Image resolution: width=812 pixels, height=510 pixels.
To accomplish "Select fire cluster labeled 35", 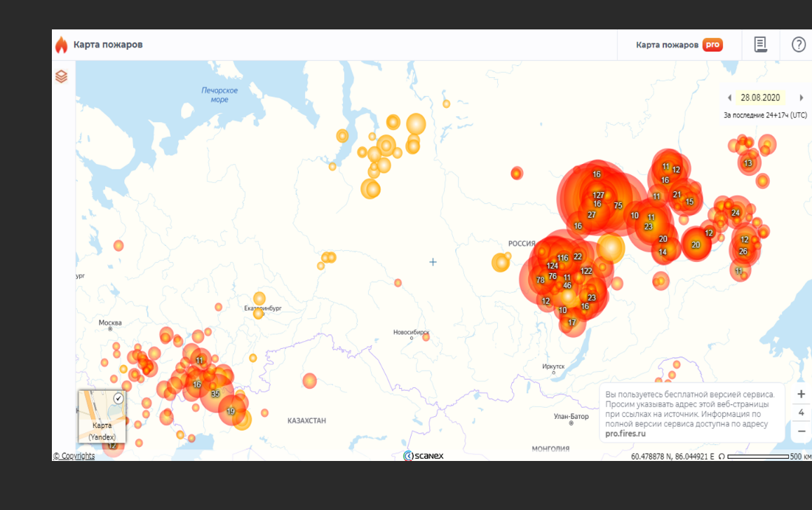I will (x=215, y=394).
